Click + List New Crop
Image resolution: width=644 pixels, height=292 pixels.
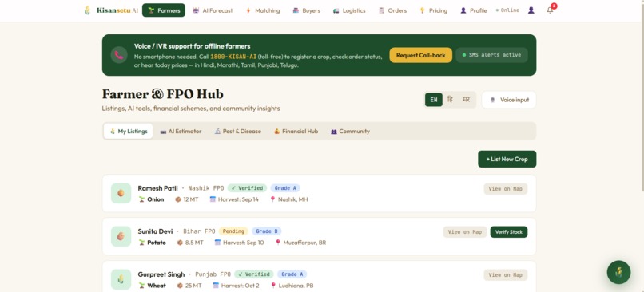(507, 159)
